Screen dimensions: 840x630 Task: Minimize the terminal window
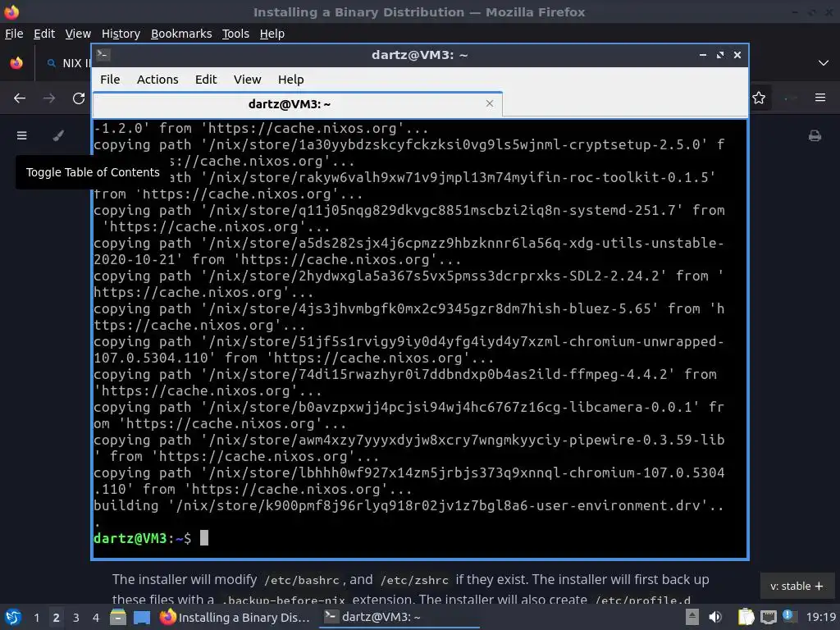click(703, 55)
